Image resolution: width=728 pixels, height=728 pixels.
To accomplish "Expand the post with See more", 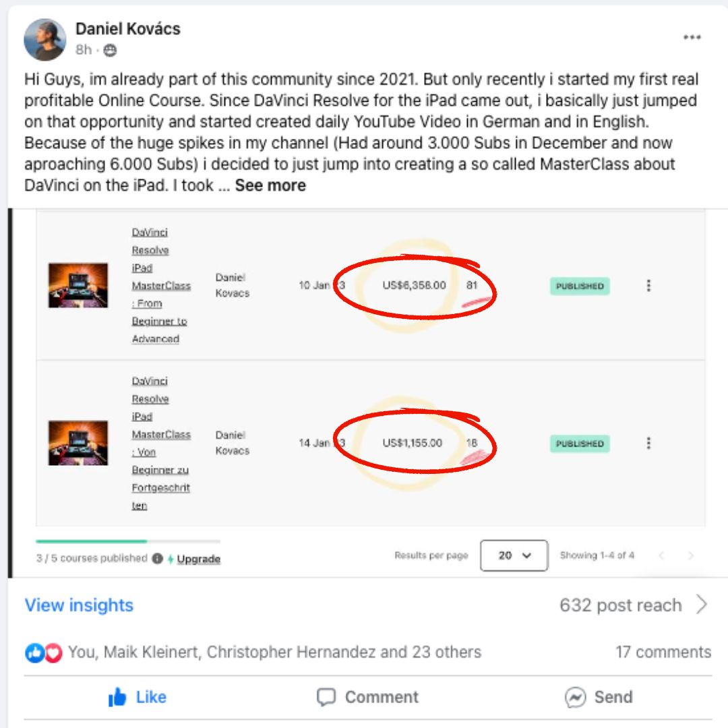I will (x=270, y=185).
